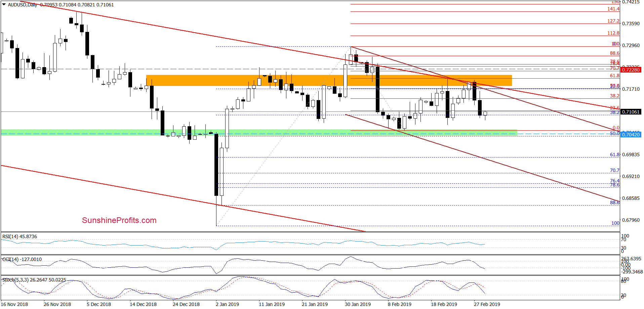Click the tall black candle of 2 Jan 2019
The width and height of the screenshot is (644, 309).
(x=216, y=165)
